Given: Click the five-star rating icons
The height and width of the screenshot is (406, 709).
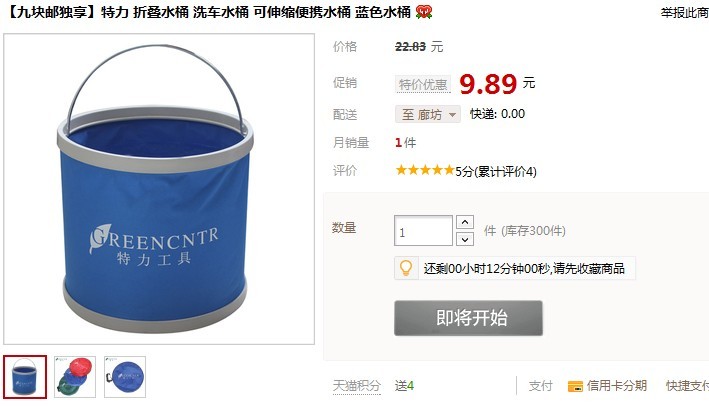Looking at the screenshot, I should [425, 170].
